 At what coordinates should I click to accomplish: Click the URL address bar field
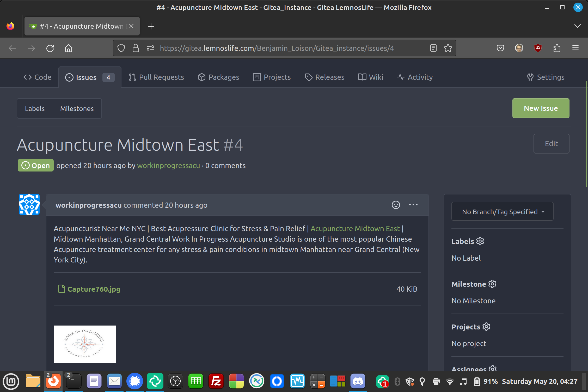click(x=276, y=48)
